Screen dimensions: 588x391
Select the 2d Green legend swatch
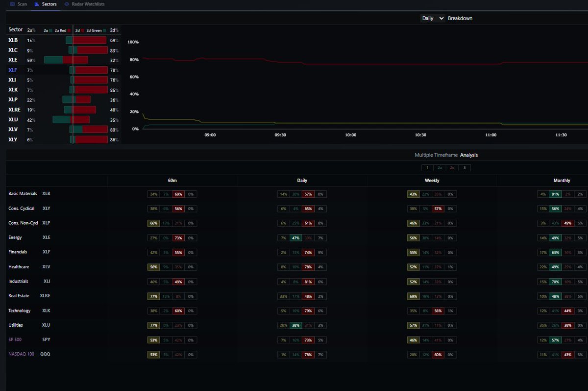coord(103,30)
